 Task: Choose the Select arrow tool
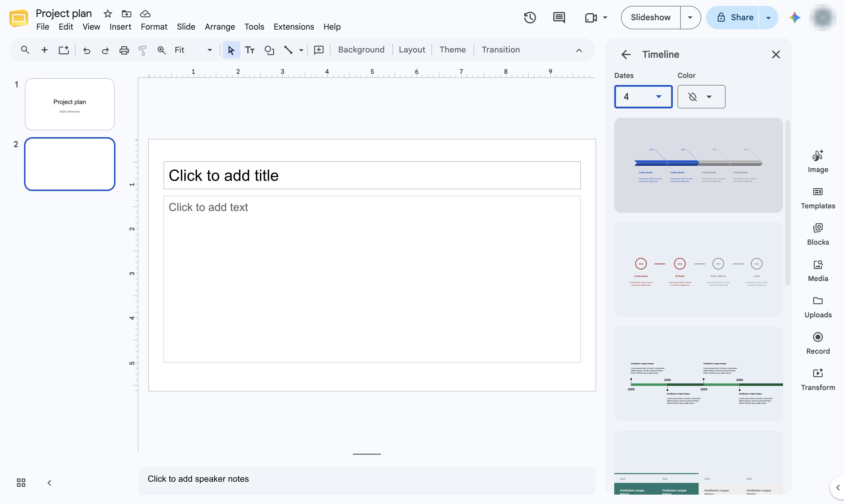231,50
